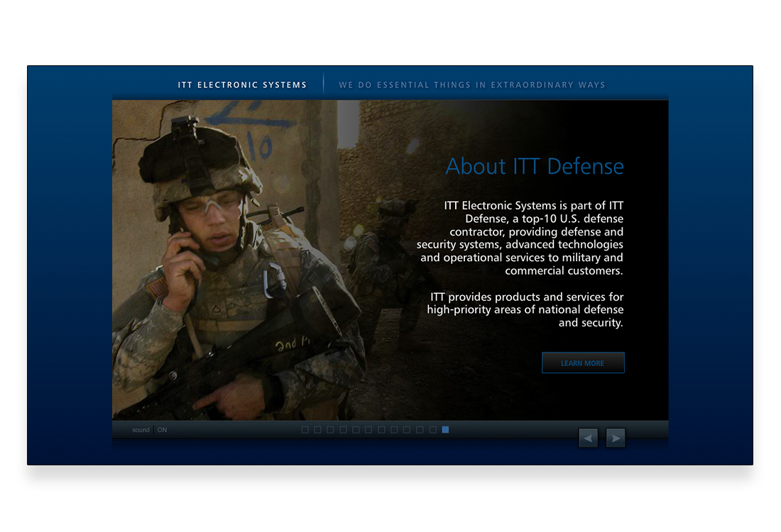This screenshot has height=532, width=781.
Task: Click the 'sound' label in bottom bar
Action: coord(141,430)
